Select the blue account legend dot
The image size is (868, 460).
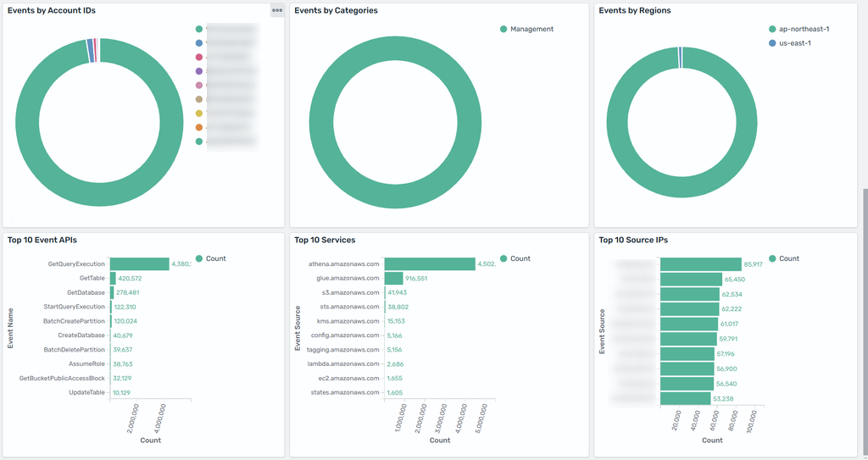click(198, 43)
